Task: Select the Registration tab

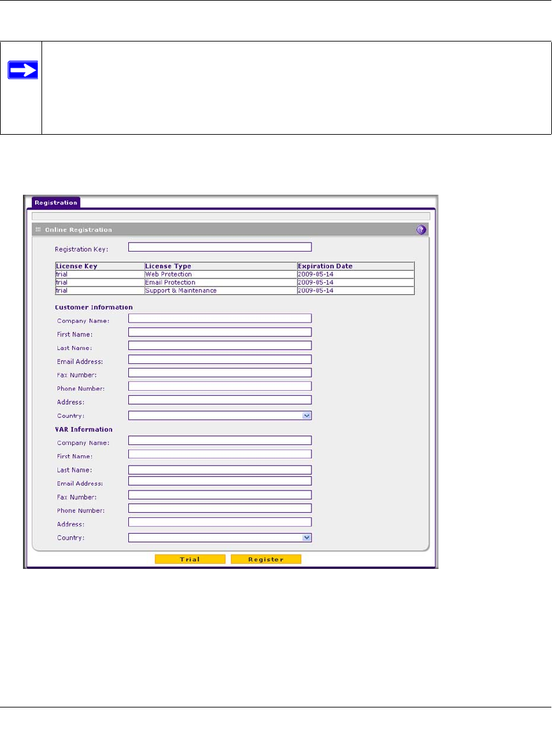Action: click(x=56, y=202)
